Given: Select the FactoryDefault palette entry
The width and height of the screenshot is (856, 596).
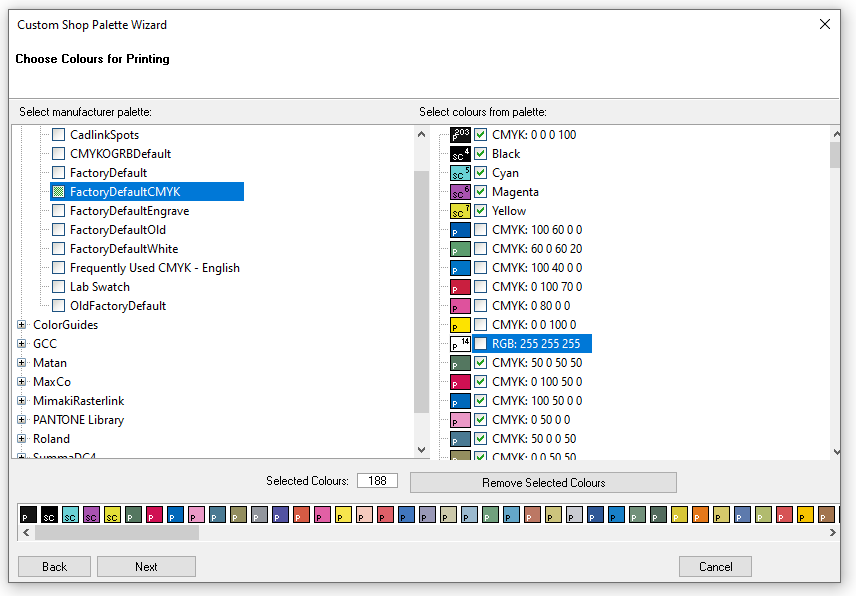Looking at the screenshot, I should point(109,173).
